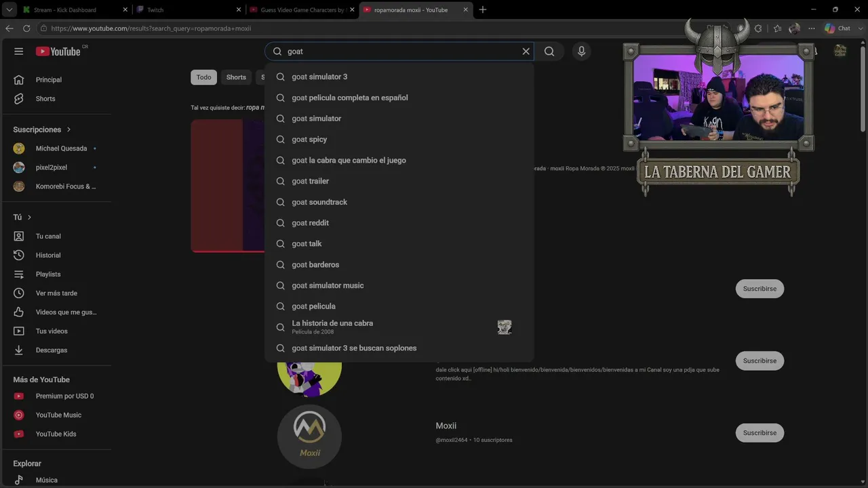The height and width of the screenshot is (488, 868).
Task: Open liked videos in the sidebar
Action: click(57, 312)
